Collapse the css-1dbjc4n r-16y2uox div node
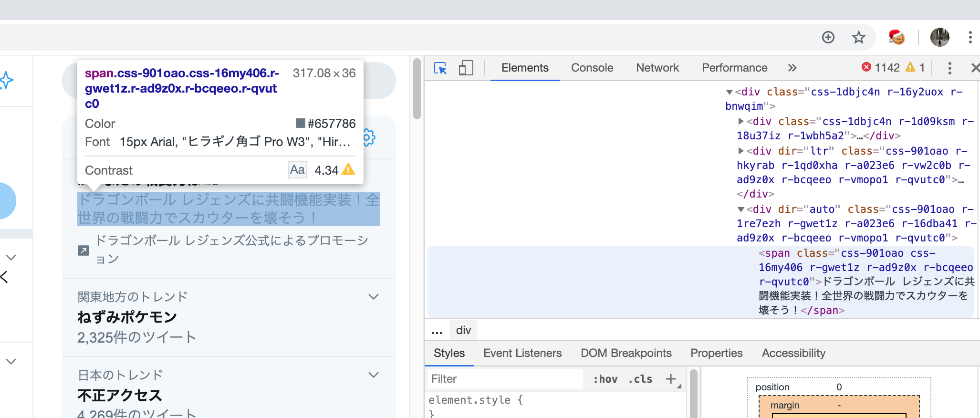This screenshot has width=980, height=418. click(x=729, y=92)
